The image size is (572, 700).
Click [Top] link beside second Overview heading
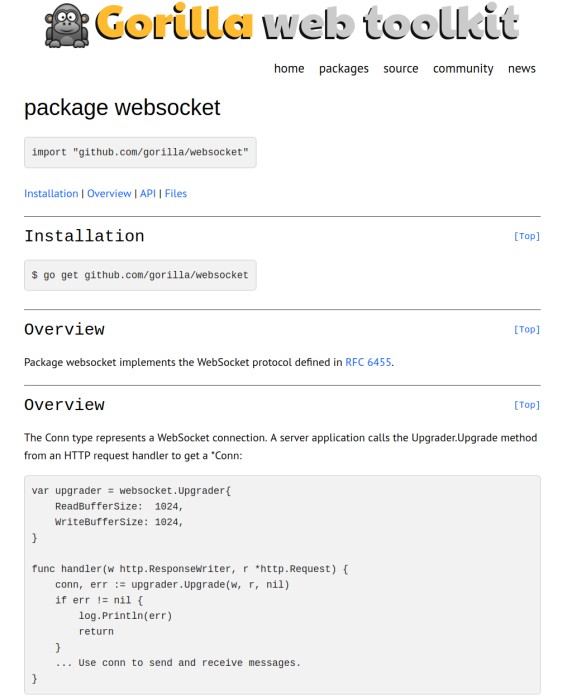[527, 405]
